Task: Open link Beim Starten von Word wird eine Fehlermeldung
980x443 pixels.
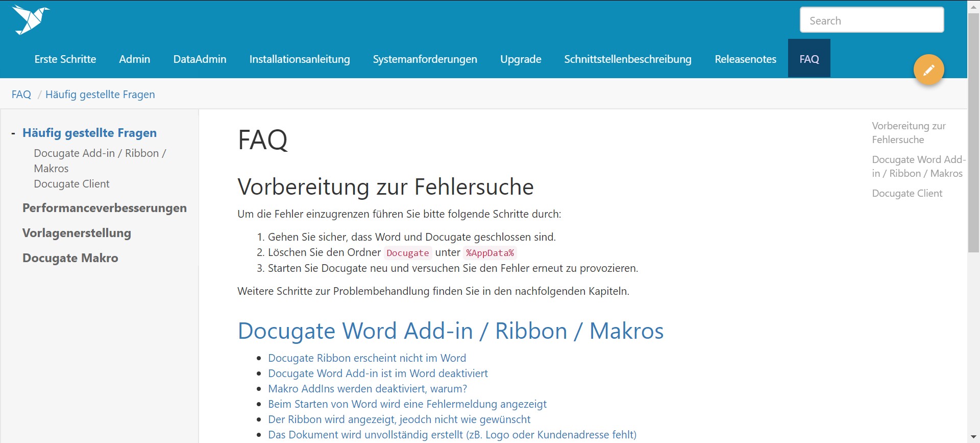Action: click(407, 404)
